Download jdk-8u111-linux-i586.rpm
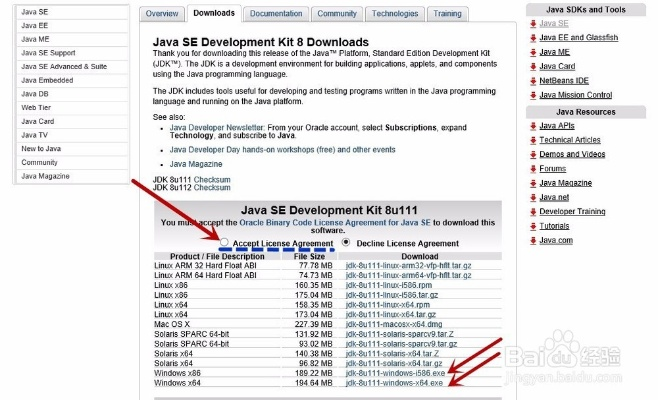The image size is (658, 400). coord(389,285)
